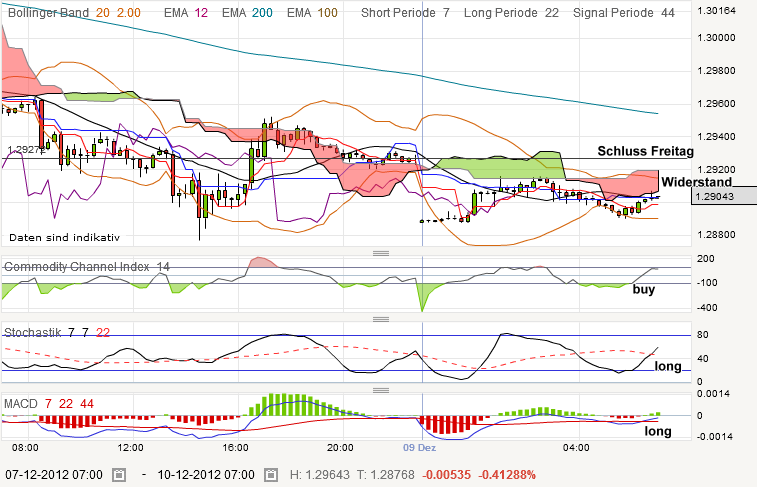Click the EMA 200 period value
This screenshot has width=757, height=487.
click(x=262, y=13)
